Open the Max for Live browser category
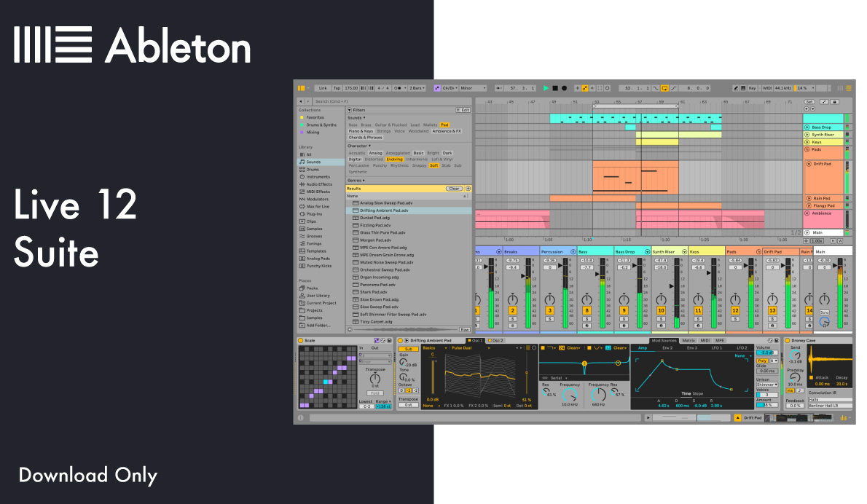 click(x=318, y=207)
